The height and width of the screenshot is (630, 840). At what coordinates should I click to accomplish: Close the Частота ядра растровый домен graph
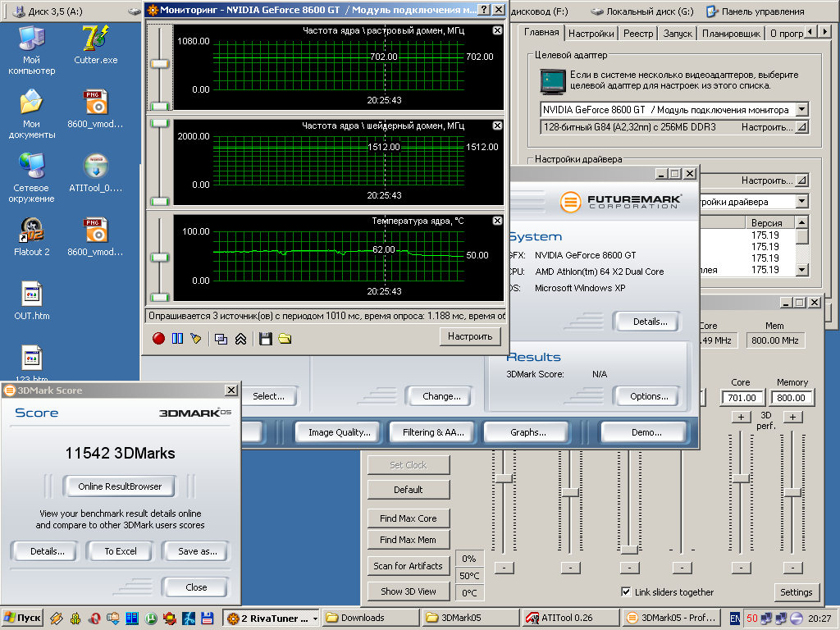click(x=498, y=30)
